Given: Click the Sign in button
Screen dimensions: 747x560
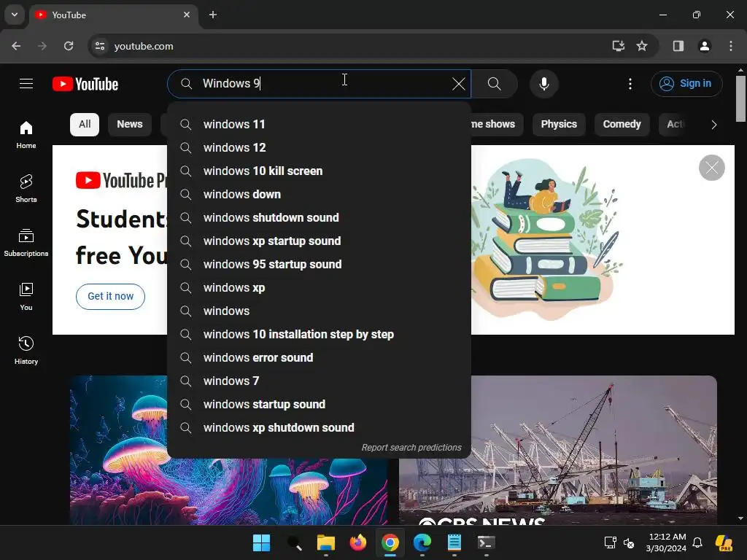Looking at the screenshot, I should [x=686, y=84].
